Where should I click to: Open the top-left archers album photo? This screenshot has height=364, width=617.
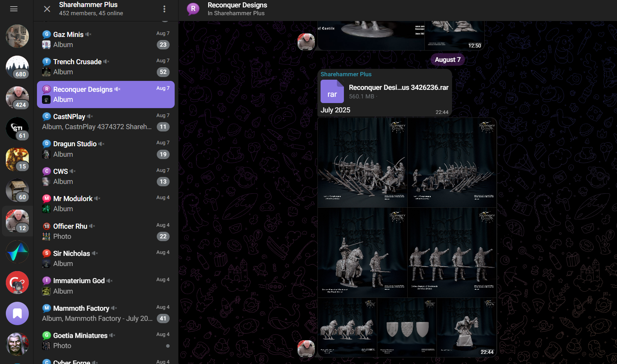point(363,163)
